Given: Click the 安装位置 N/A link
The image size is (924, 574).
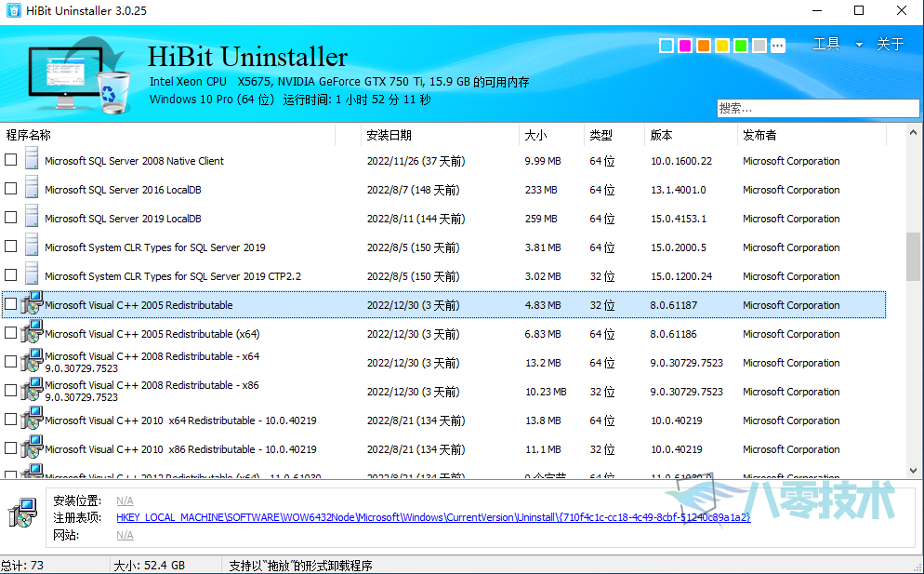Looking at the screenshot, I should [125, 501].
